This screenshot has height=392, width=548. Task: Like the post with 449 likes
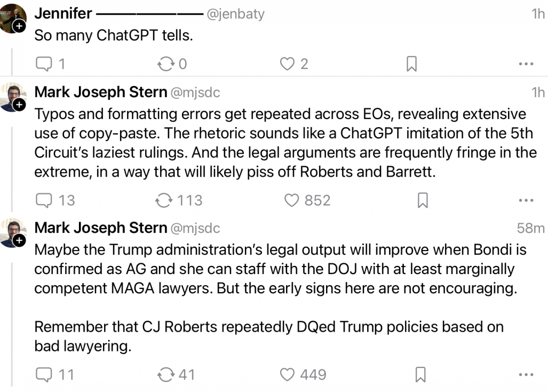tap(288, 374)
